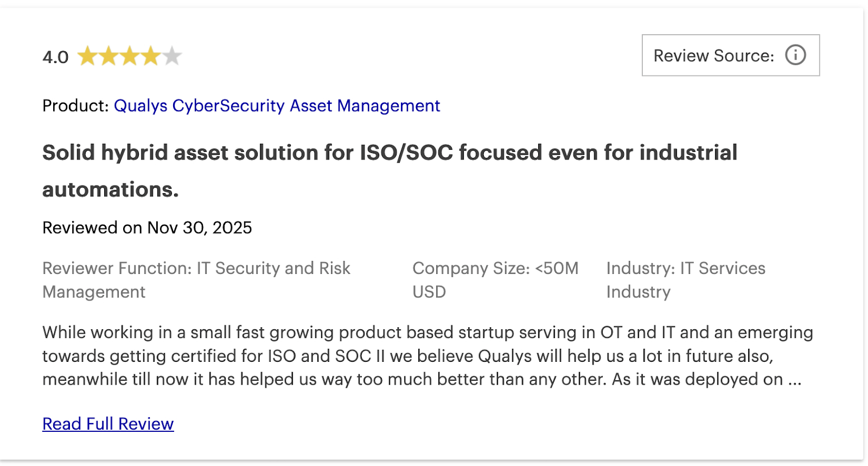Click the Review Source information symbol

pyautogui.click(x=795, y=55)
